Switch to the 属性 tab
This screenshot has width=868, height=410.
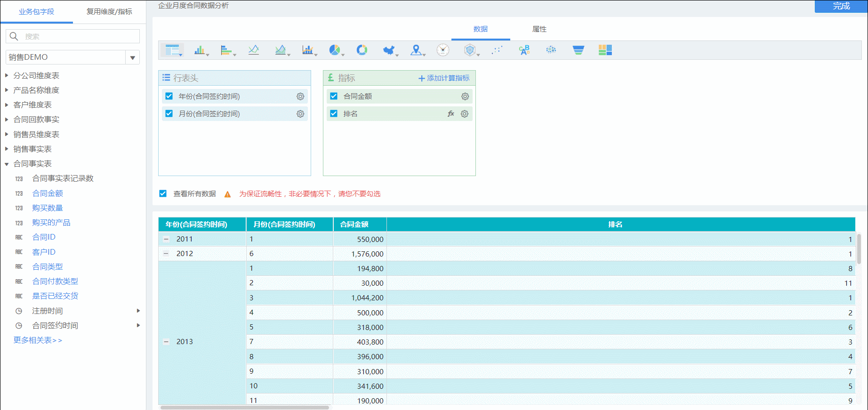tap(539, 29)
